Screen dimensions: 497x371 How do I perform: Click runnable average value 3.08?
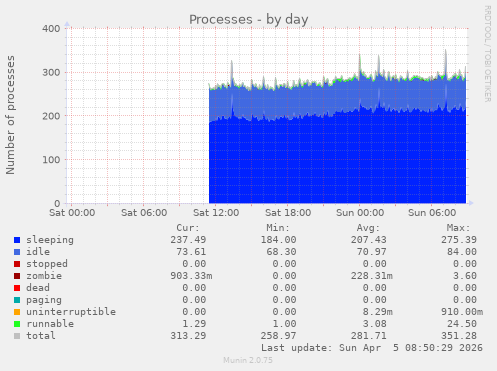click(x=374, y=324)
